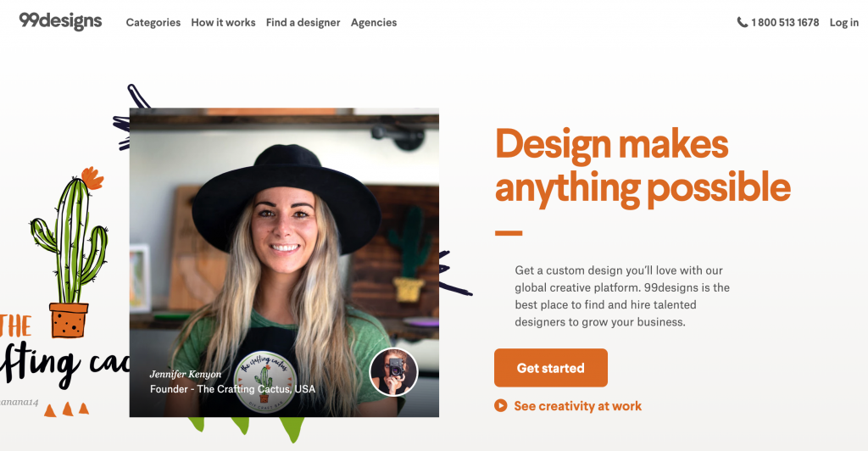Screen dimensions: 868x451
Task: Open the Categories menu
Action: [153, 23]
